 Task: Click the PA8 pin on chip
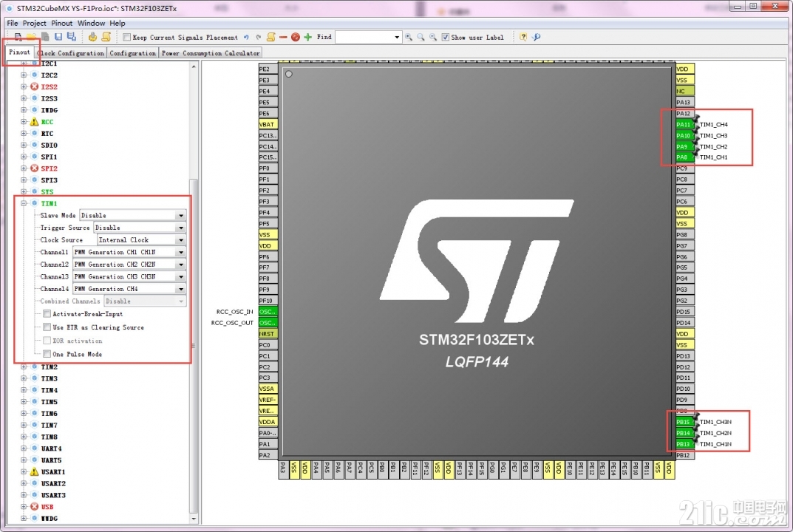pyautogui.click(x=684, y=157)
